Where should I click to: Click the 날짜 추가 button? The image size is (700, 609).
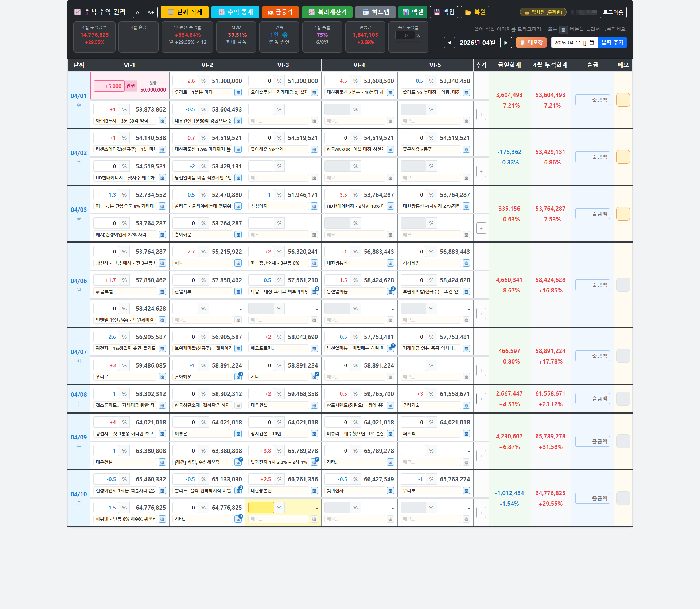point(612,43)
